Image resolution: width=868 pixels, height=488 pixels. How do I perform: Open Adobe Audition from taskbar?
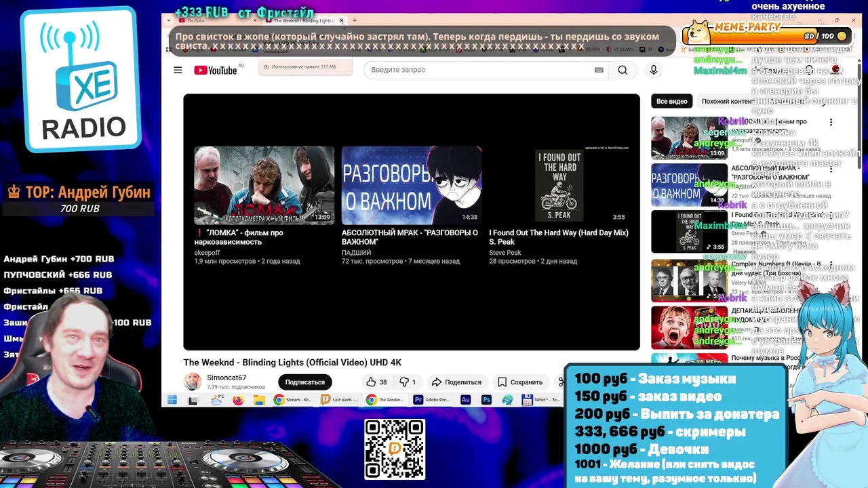(465, 400)
